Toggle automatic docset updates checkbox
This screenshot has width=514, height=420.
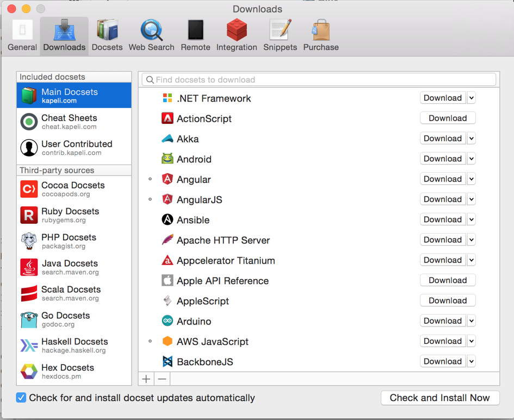pos(21,398)
